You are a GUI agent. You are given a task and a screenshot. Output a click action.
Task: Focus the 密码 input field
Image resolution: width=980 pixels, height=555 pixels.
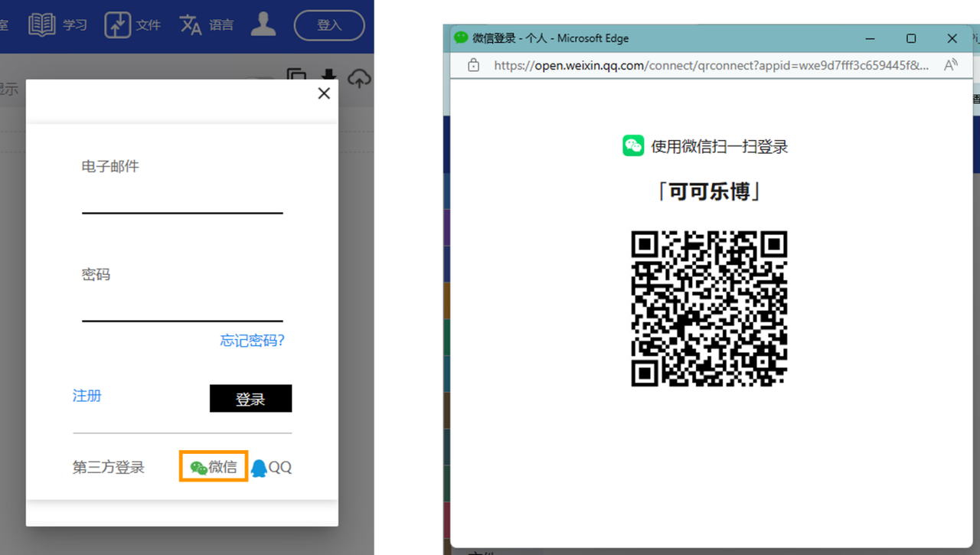(182, 307)
